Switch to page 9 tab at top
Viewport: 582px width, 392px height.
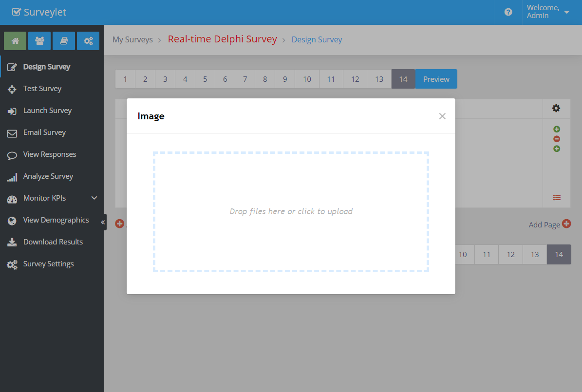(x=285, y=79)
